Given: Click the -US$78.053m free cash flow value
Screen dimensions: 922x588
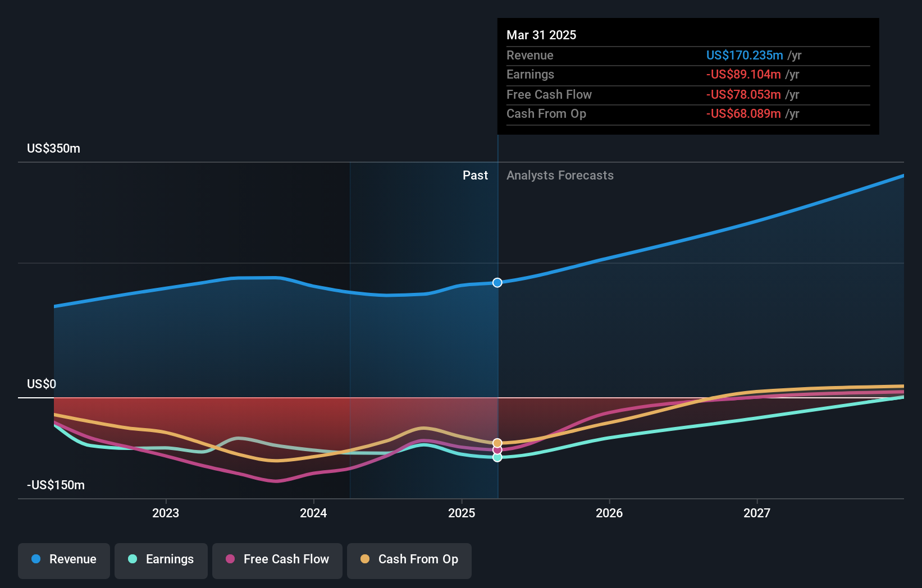Looking at the screenshot, I should point(743,95).
